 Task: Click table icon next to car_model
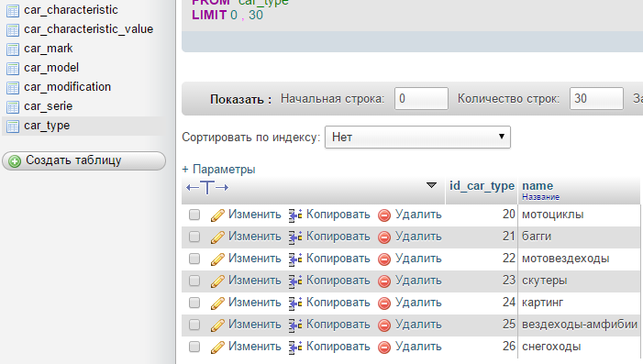click(x=13, y=69)
